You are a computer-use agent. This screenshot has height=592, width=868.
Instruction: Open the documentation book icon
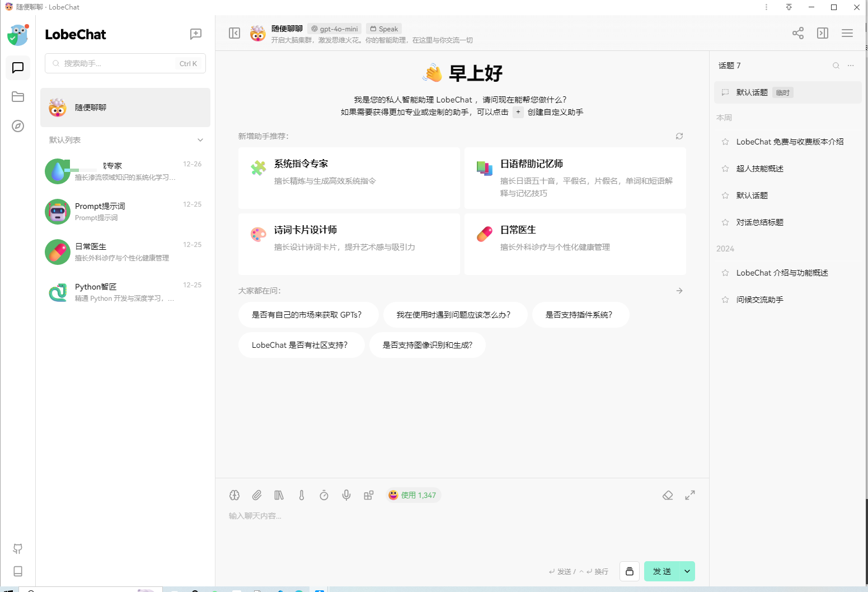(x=18, y=571)
